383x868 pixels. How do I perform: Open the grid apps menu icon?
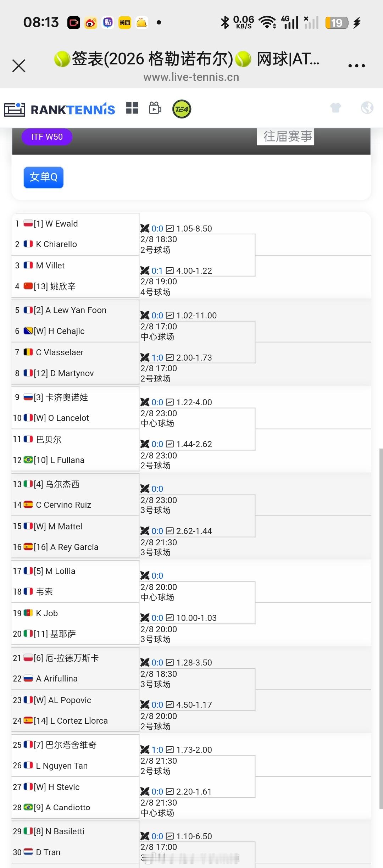tap(132, 108)
